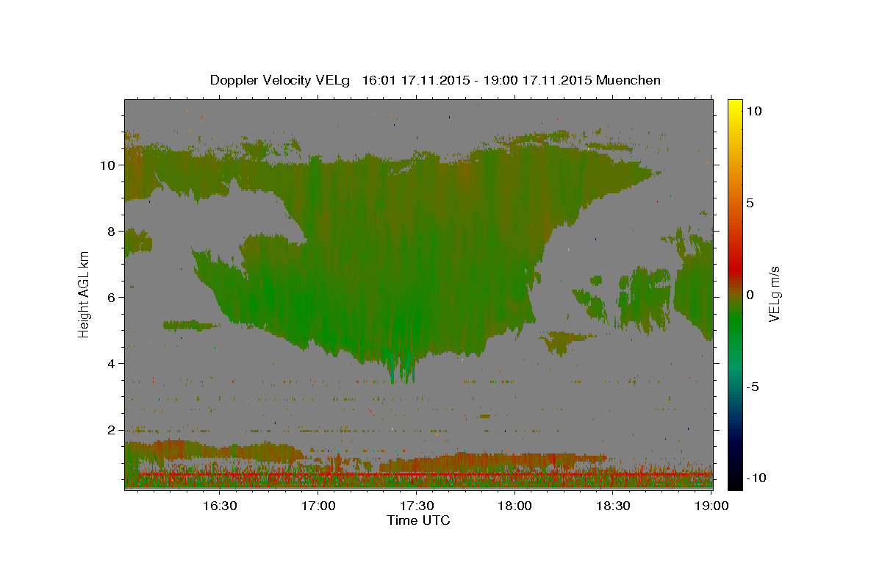
Task: Click the 17:30 time tick label
Action: [x=417, y=506]
